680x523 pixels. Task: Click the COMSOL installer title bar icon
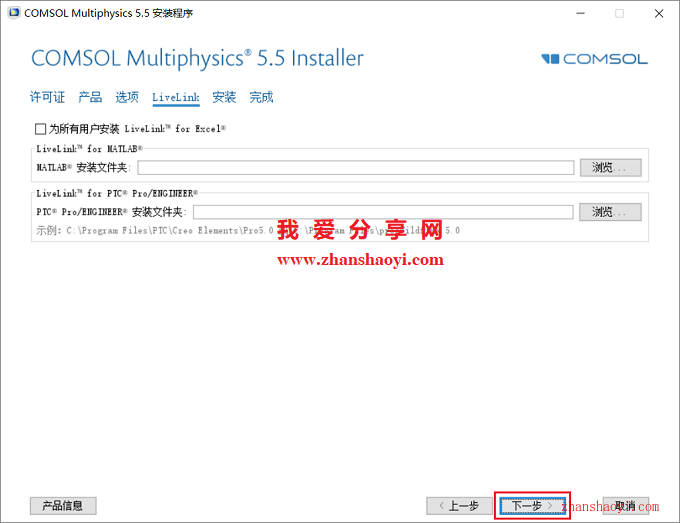[13, 13]
